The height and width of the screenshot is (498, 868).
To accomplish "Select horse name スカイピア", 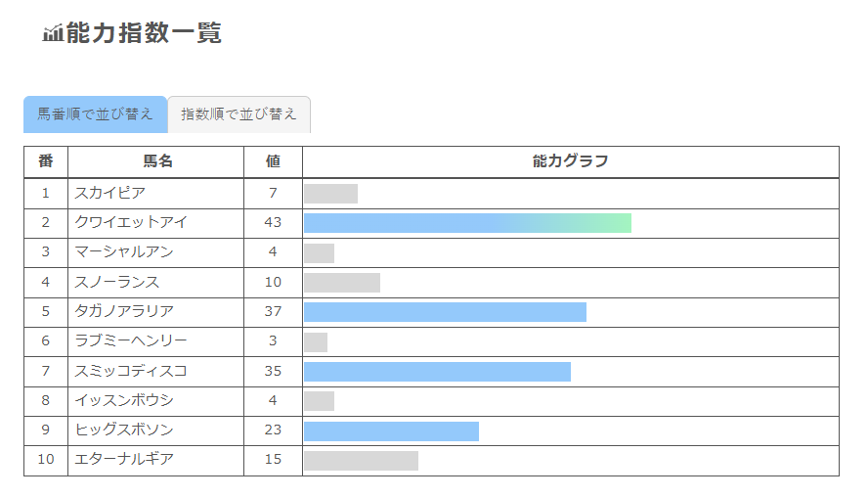I will [x=110, y=193].
